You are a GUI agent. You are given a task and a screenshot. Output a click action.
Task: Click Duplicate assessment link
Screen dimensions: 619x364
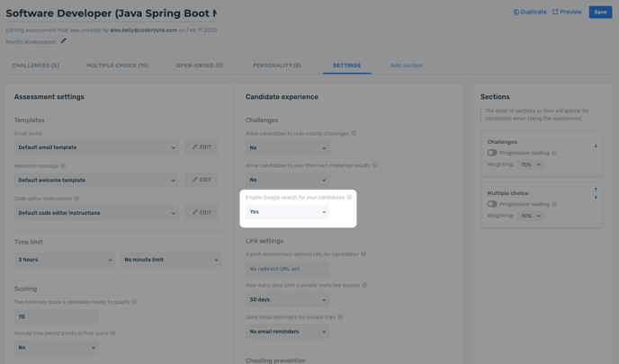coord(530,13)
